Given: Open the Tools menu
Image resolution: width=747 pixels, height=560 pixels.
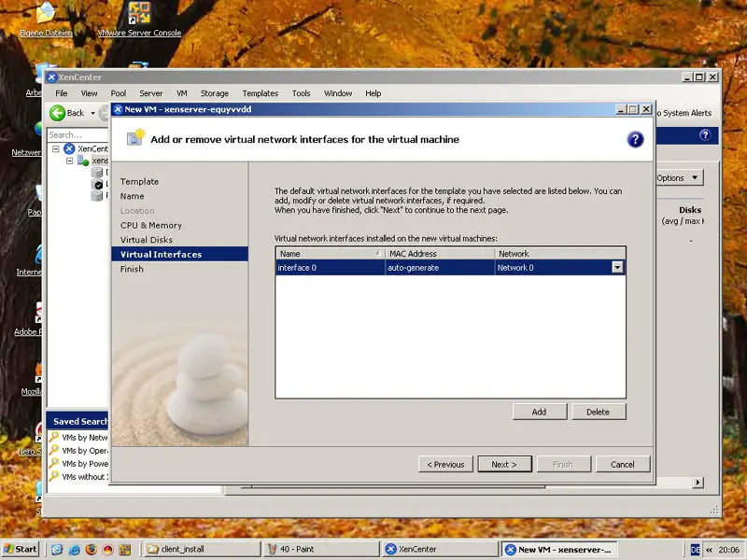Looking at the screenshot, I should (301, 93).
